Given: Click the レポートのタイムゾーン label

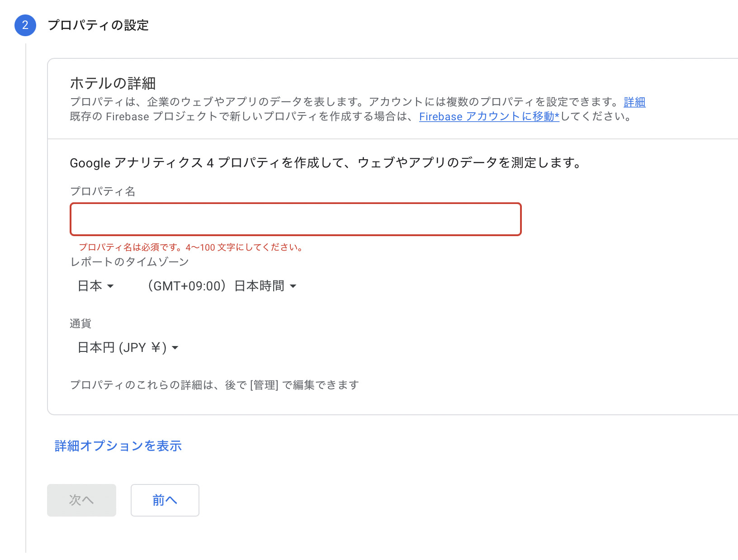Looking at the screenshot, I should coord(129,262).
